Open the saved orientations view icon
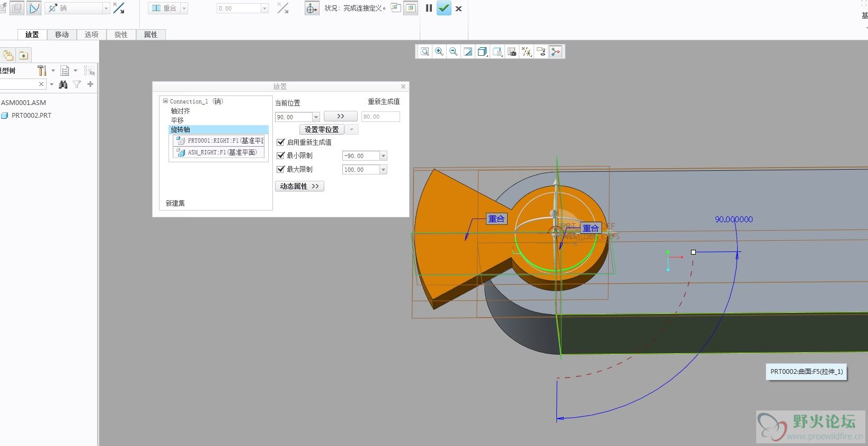This screenshot has height=446, width=868. coord(497,51)
